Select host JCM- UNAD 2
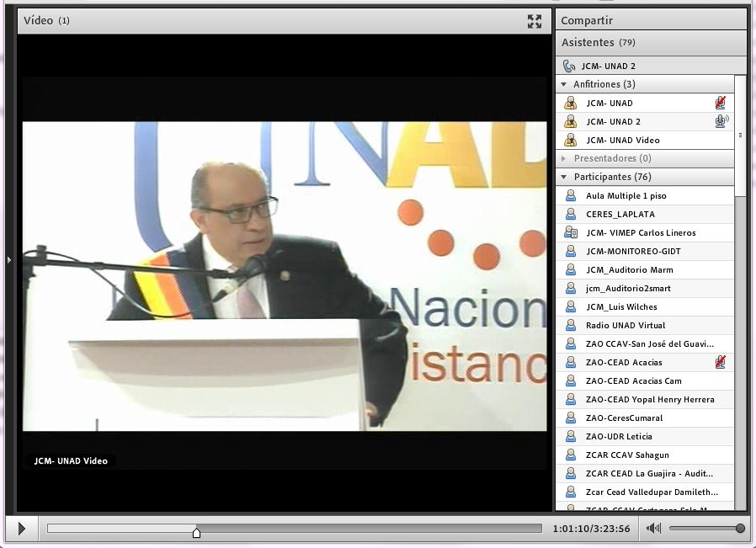Screen dimensions: 756x548 [x=645, y=121]
